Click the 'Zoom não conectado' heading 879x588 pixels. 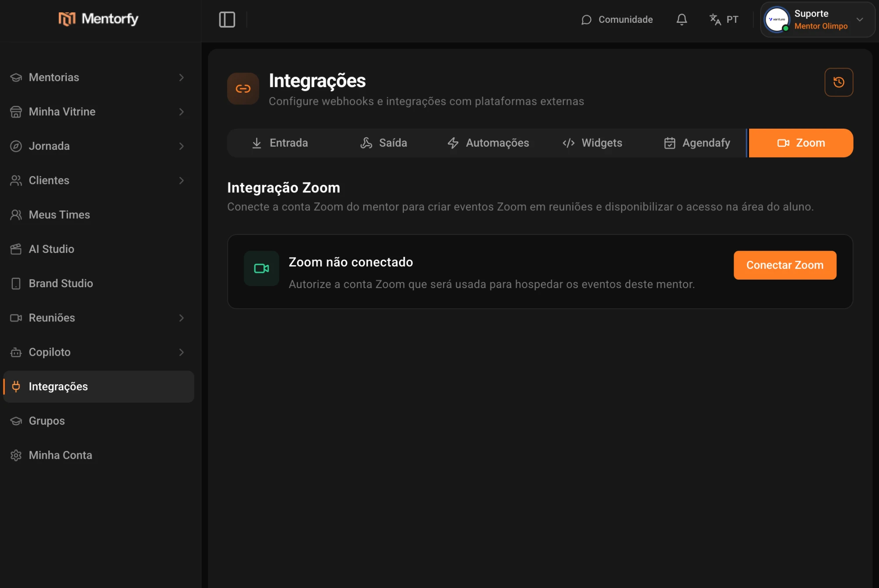(351, 262)
